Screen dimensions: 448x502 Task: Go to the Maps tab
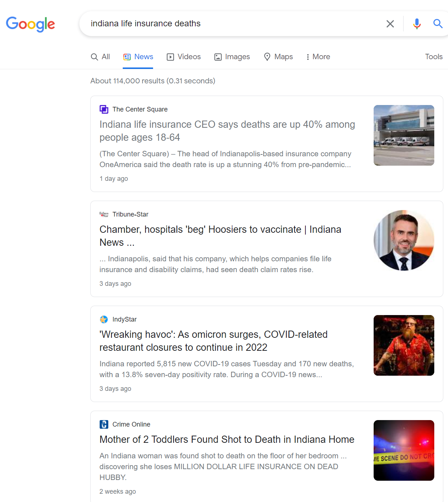[278, 57]
